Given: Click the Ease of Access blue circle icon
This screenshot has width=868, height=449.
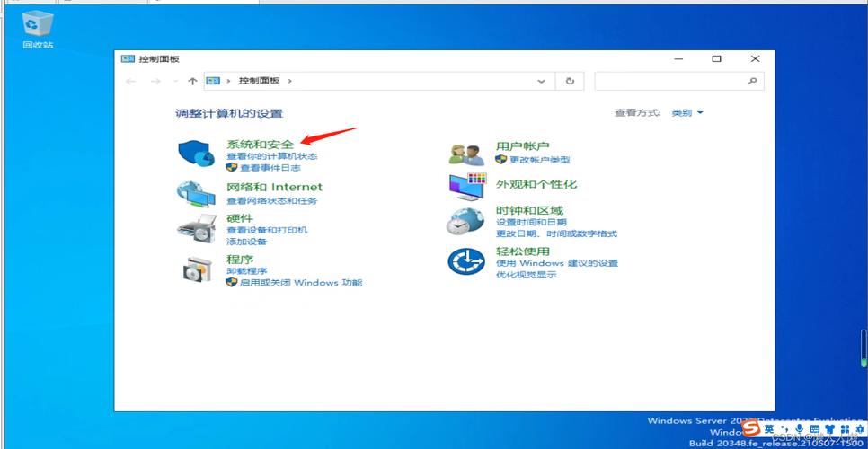Looking at the screenshot, I should 466,261.
